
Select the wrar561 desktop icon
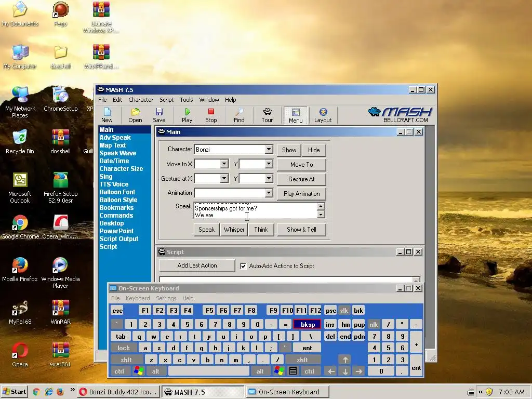(x=60, y=354)
